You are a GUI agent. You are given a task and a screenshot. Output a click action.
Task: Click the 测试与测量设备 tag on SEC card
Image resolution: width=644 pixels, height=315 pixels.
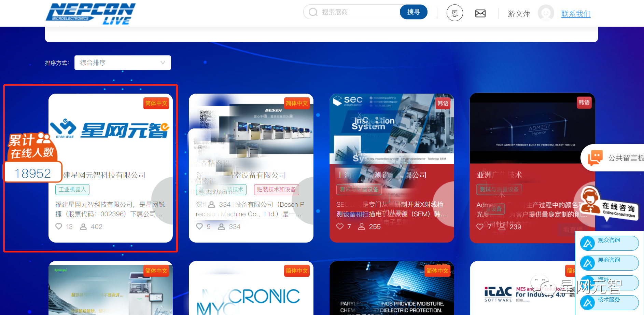[x=359, y=190]
